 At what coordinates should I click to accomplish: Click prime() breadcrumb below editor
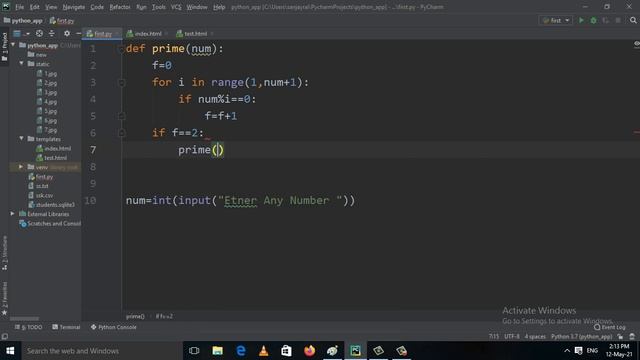coord(135,316)
